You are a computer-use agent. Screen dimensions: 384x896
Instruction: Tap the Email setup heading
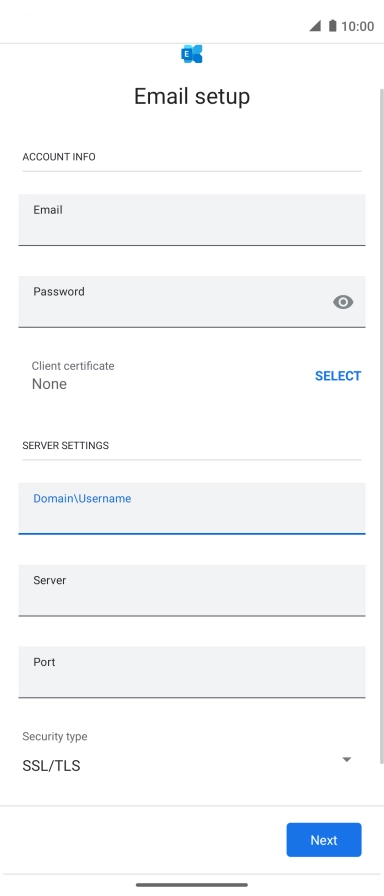tap(192, 96)
